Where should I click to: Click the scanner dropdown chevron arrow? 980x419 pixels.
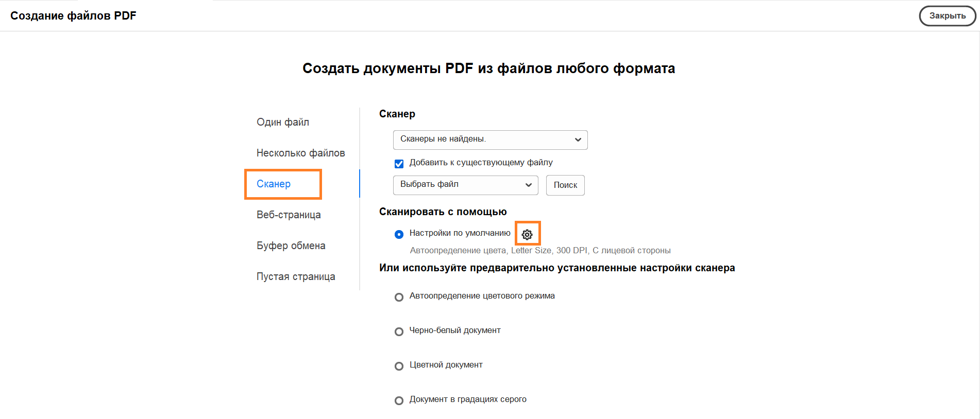(x=578, y=139)
